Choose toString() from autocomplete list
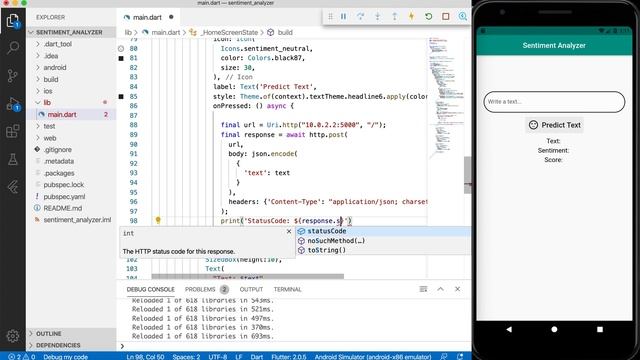640x360 pixels. (383, 250)
